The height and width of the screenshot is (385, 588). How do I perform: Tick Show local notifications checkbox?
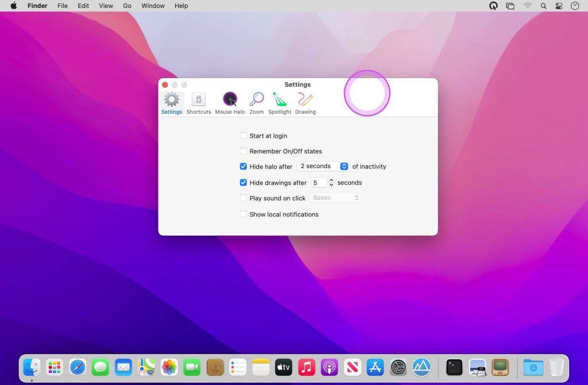pos(243,214)
